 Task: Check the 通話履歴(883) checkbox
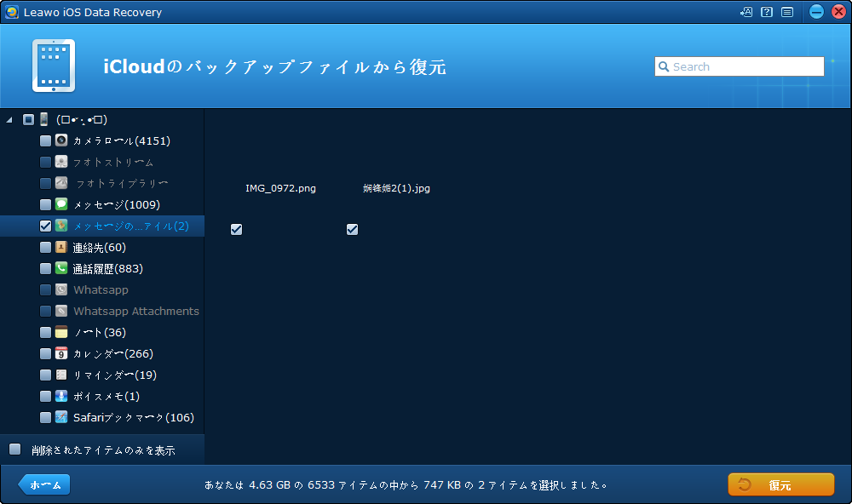click(x=46, y=268)
